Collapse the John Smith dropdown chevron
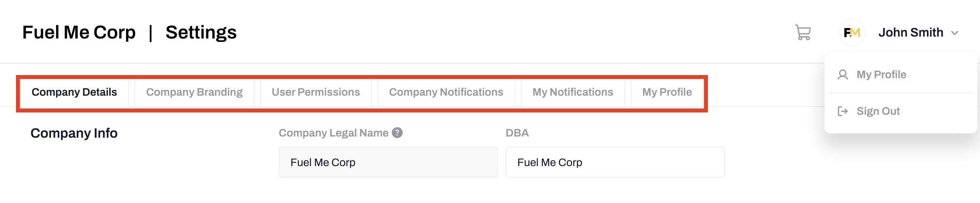 pos(955,33)
